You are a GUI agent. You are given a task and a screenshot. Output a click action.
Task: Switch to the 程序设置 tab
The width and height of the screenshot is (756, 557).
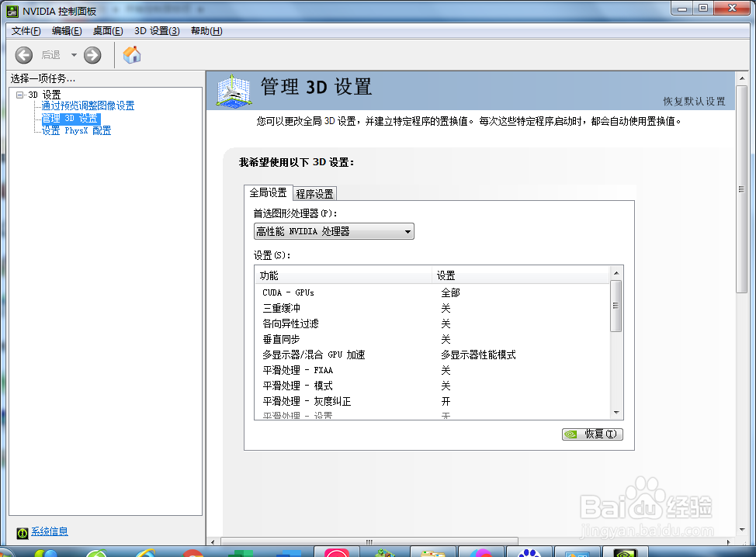click(314, 194)
